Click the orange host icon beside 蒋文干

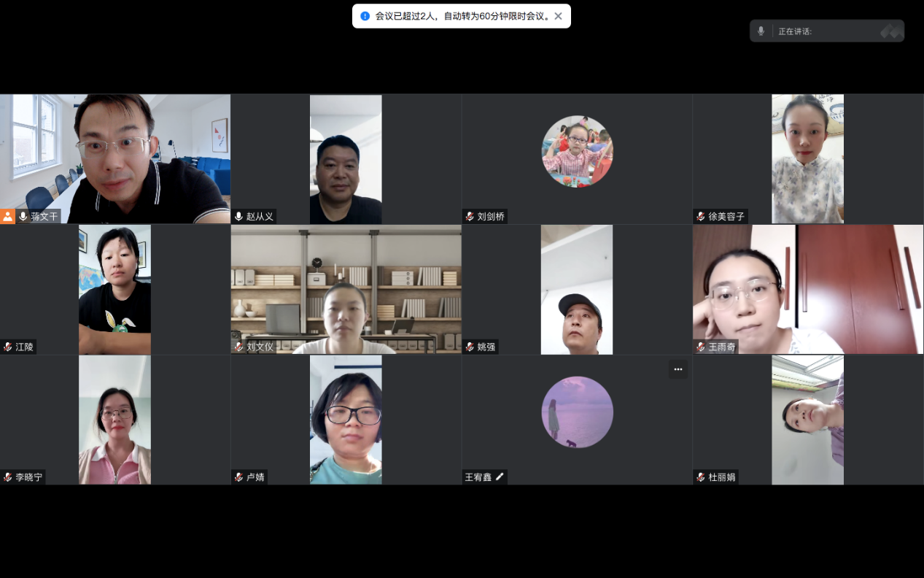[7, 216]
